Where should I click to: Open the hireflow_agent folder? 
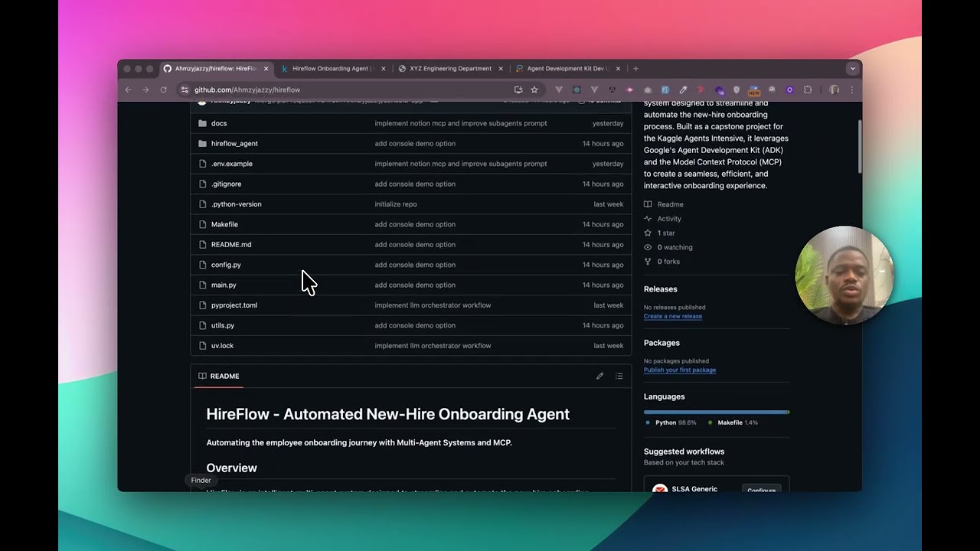pos(234,143)
